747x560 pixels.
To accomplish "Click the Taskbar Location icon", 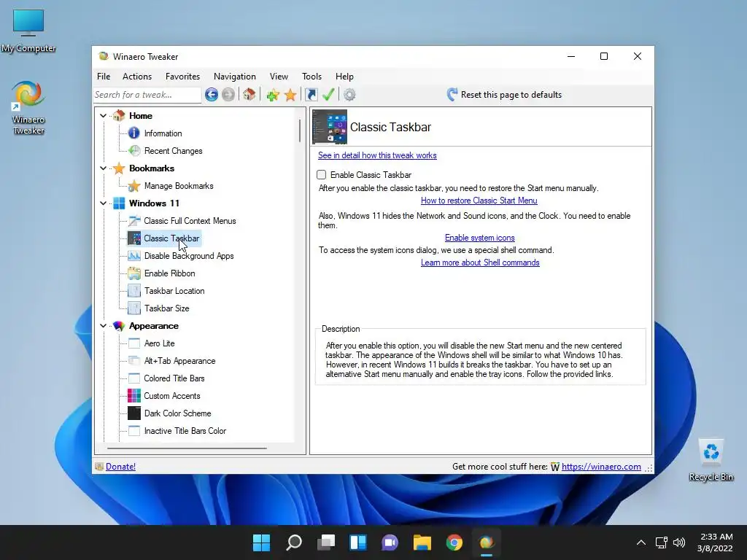I will pos(134,291).
